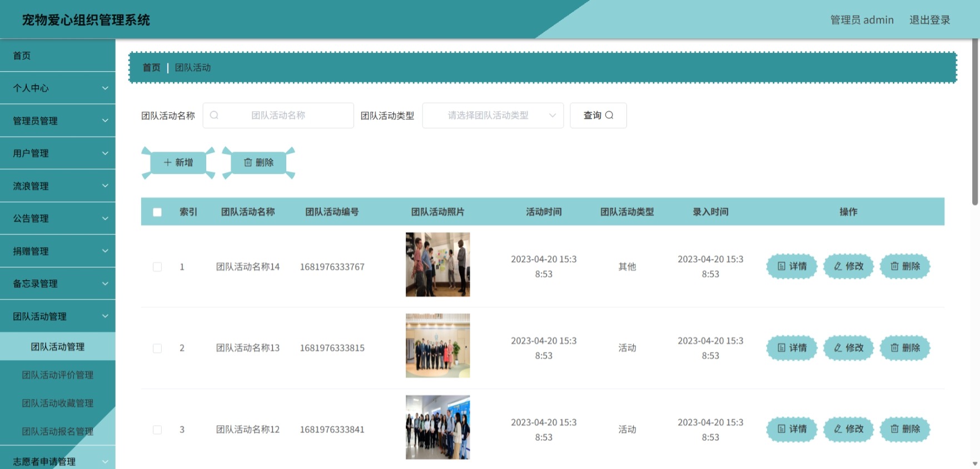
Task: Expand the 捐赠管理 sidebar menu
Action: coord(58,251)
